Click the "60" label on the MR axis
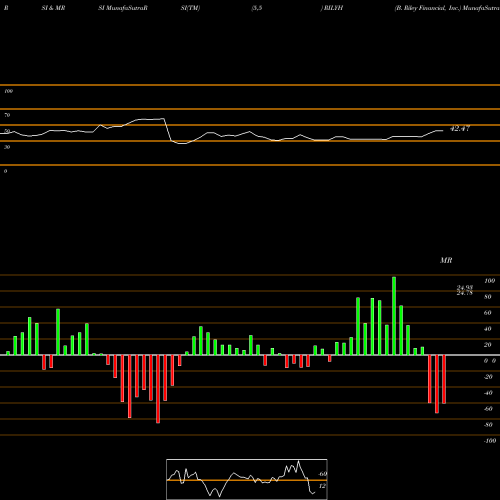 point(488,313)
